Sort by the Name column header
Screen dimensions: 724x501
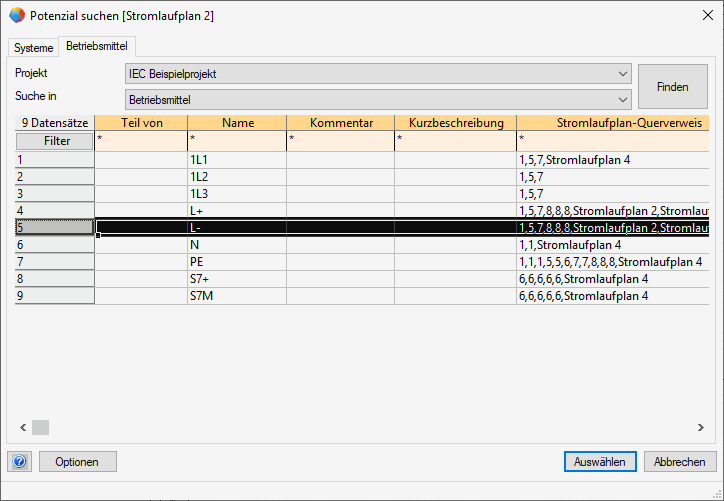coord(237,123)
